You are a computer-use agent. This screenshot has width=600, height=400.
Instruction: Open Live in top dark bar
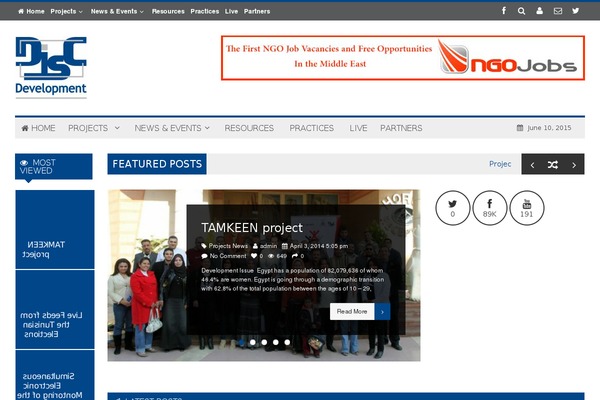[231, 11]
